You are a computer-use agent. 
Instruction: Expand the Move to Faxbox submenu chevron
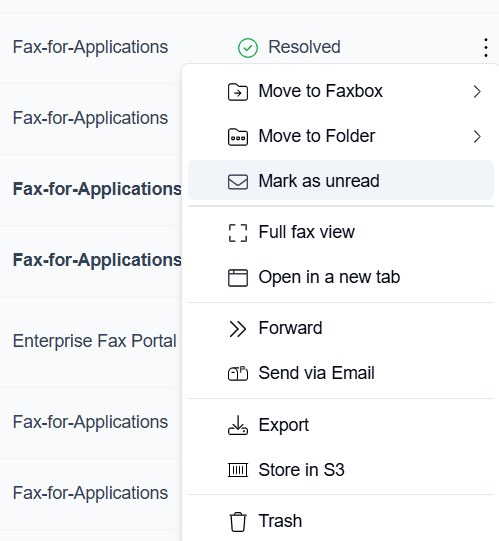point(477,91)
